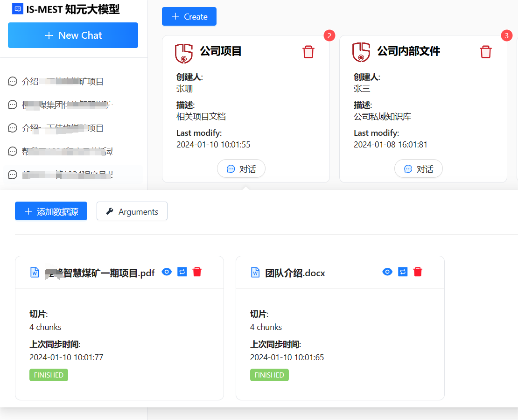Preview the 团队介绍.docx file with eye icon
Viewport: 518px width, 420px height.
[387, 272]
